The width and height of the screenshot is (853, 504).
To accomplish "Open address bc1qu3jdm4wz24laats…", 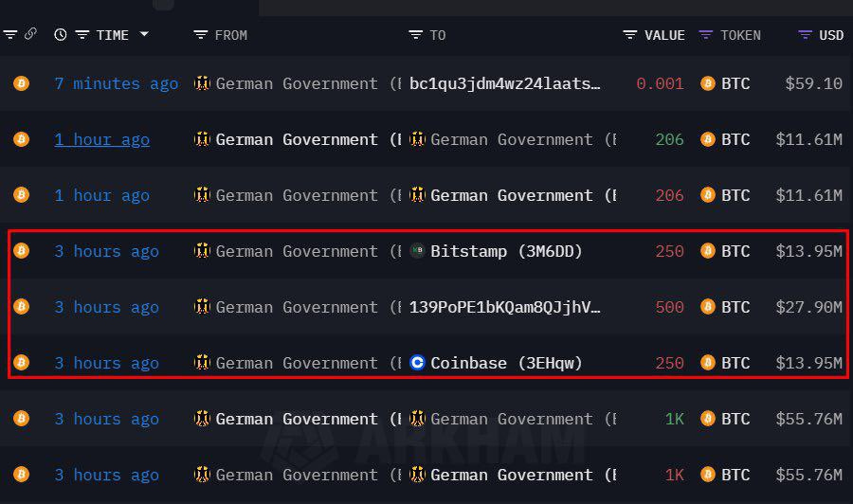I will tap(504, 83).
